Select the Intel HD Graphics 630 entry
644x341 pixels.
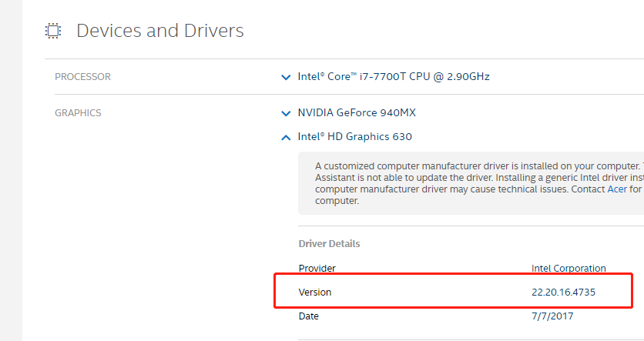pos(355,137)
